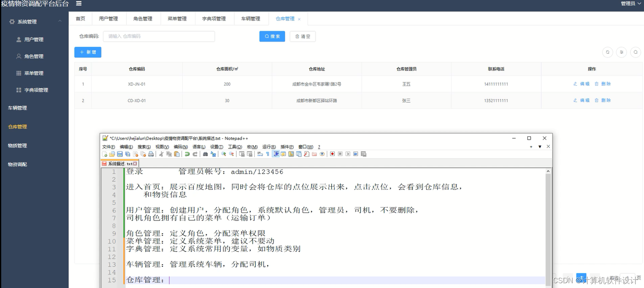The image size is (644, 288).
Task: Click the Save All icon in Notepad++
Action: pyautogui.click(x=127, y=154)
